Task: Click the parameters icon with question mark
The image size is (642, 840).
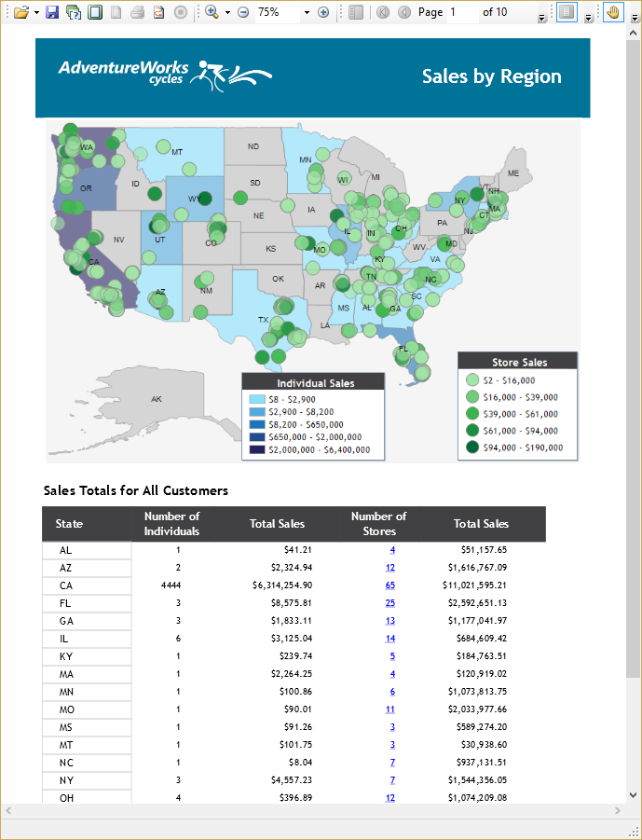Action: coord(74,12)
